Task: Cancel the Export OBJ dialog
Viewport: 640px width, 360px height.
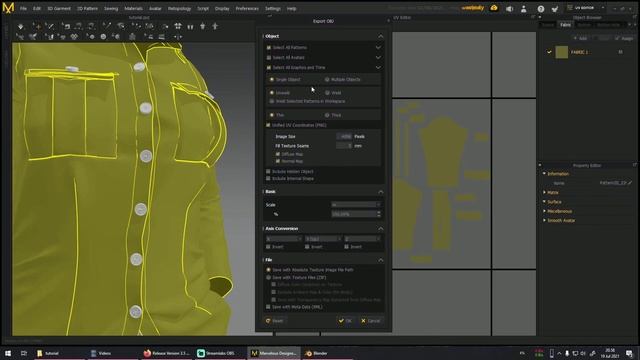Action: 371,321
